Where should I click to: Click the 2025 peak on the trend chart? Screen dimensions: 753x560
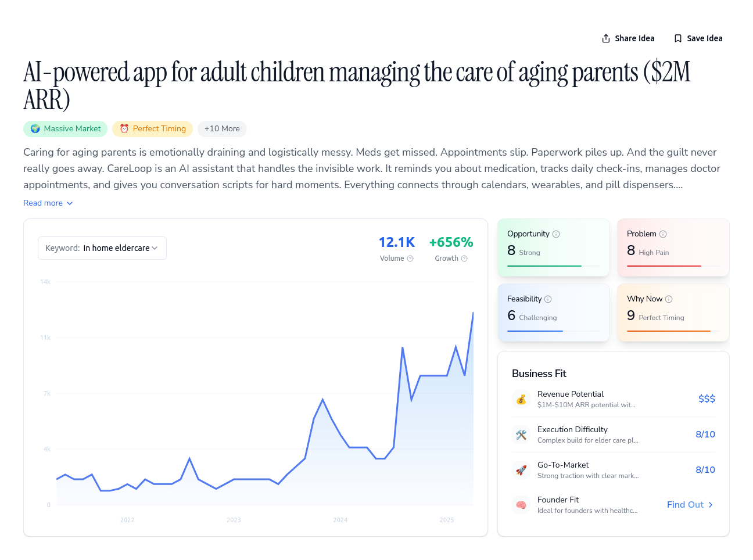pos(473,313)
